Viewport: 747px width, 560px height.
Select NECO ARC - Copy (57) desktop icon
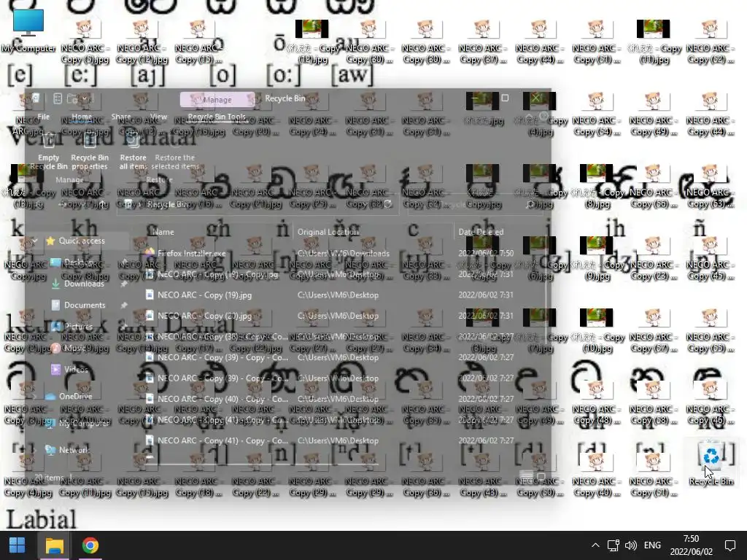(x=653, y=331)
